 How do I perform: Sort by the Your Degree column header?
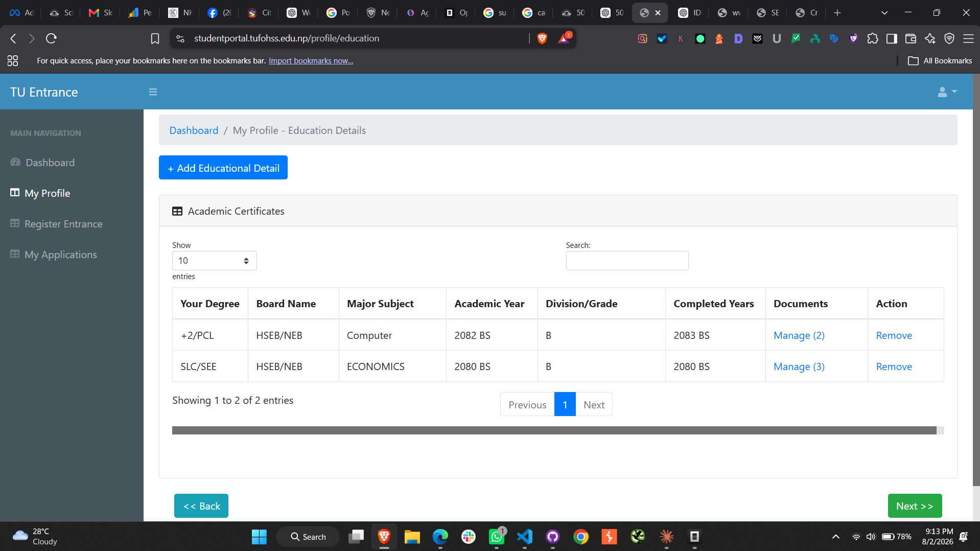click(210, 304)
